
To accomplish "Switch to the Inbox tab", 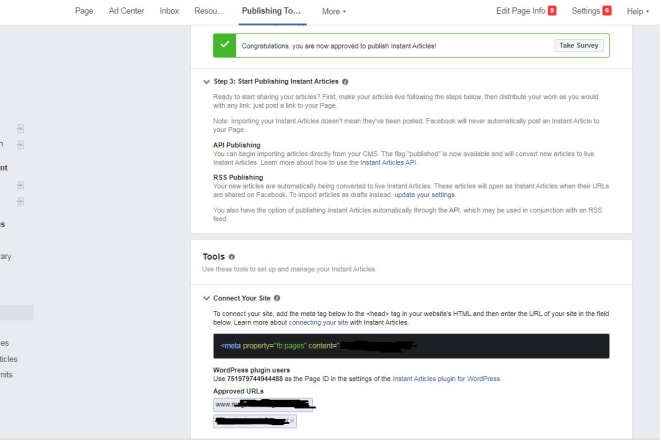I will [169, 11].
